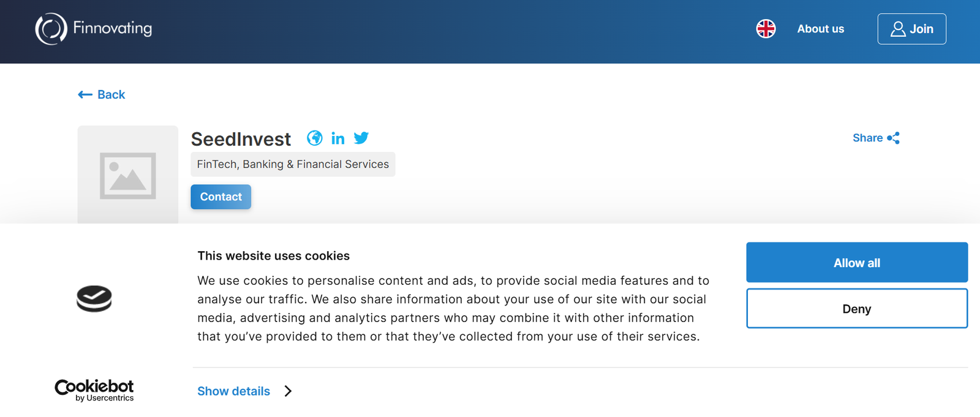Click the company logo placeholder image
Screen dimensions: 980x417
tap(127, 175)
